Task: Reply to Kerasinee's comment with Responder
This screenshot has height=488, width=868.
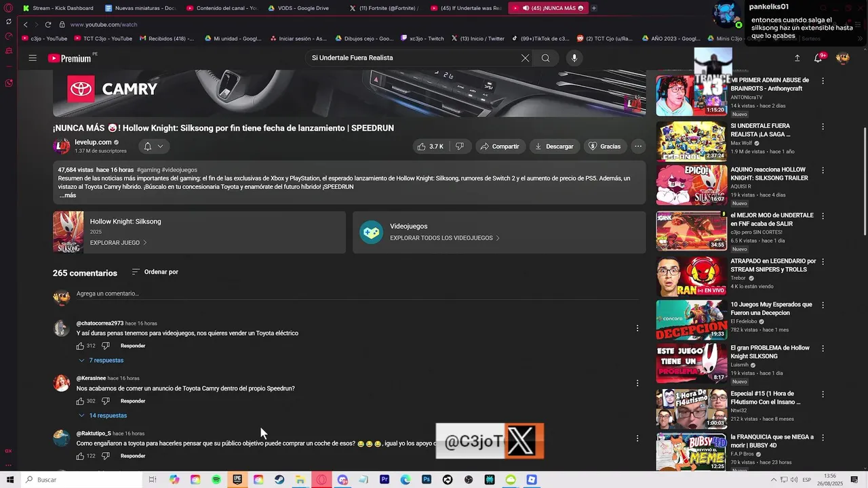Action: [x=133, y=401]
